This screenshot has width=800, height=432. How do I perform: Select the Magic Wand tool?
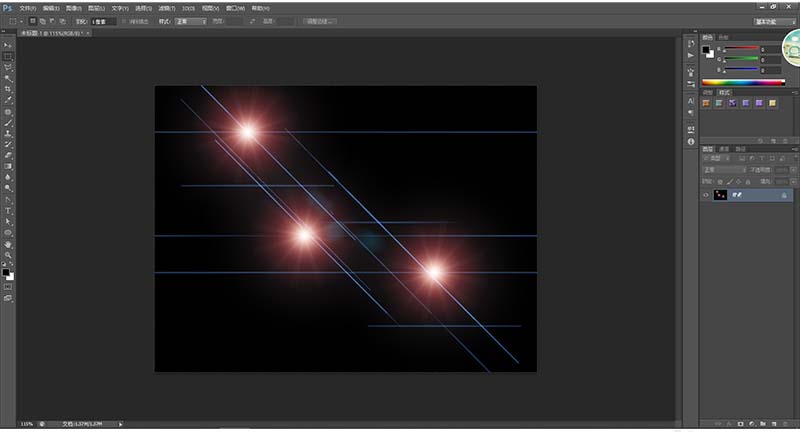pyautogui.click(x=8, y=79)
